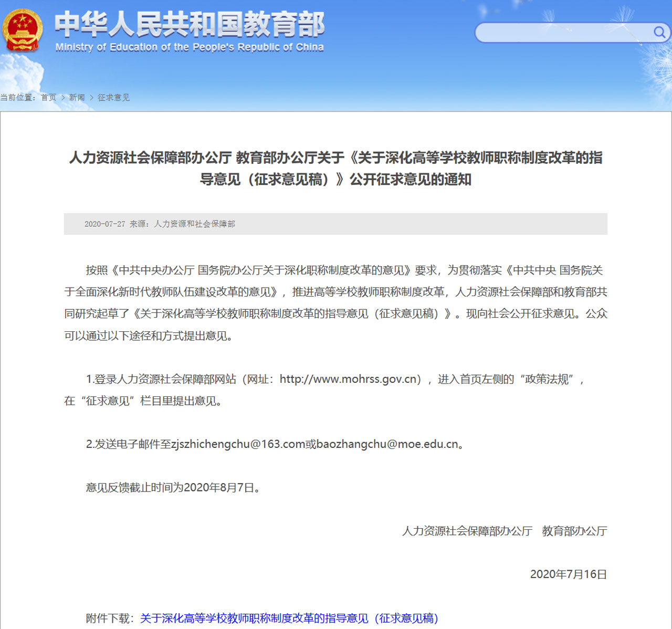Click the national emblem logo
This screenshot has height=629, width=672.
22,30
